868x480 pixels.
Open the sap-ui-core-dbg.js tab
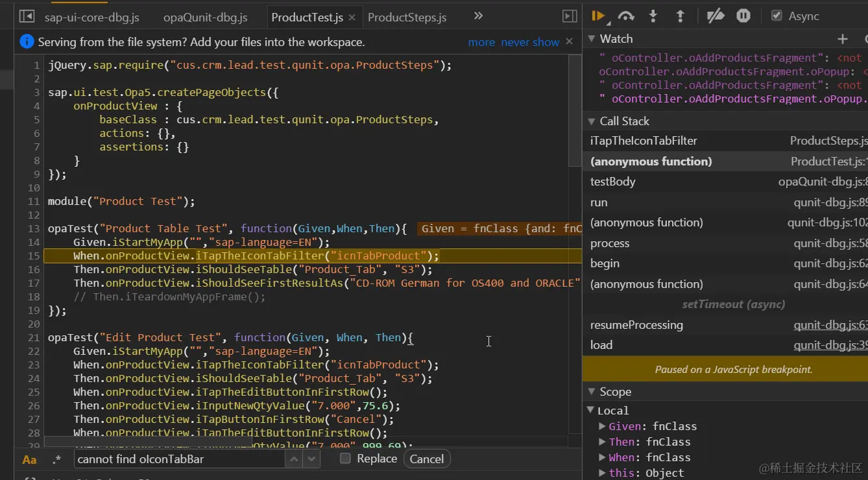(x=91, y=18)
